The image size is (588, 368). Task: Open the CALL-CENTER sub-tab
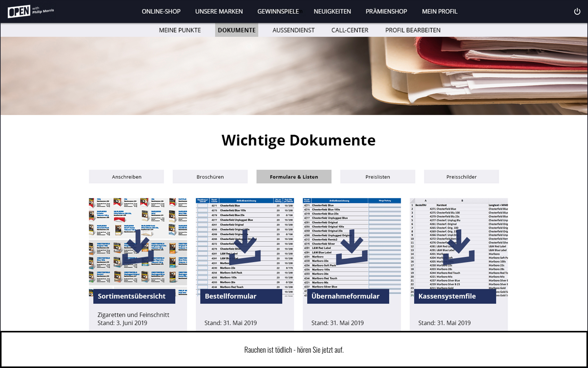click(350, 30)
